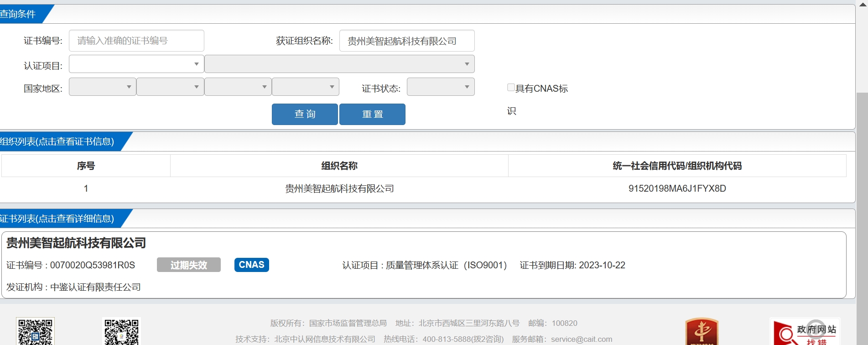Image resolution: width=868 pixels, height=345 pixels.
Task: Click technical support 北京中认网信息技术有限公司 text
Action: point(325,339)
